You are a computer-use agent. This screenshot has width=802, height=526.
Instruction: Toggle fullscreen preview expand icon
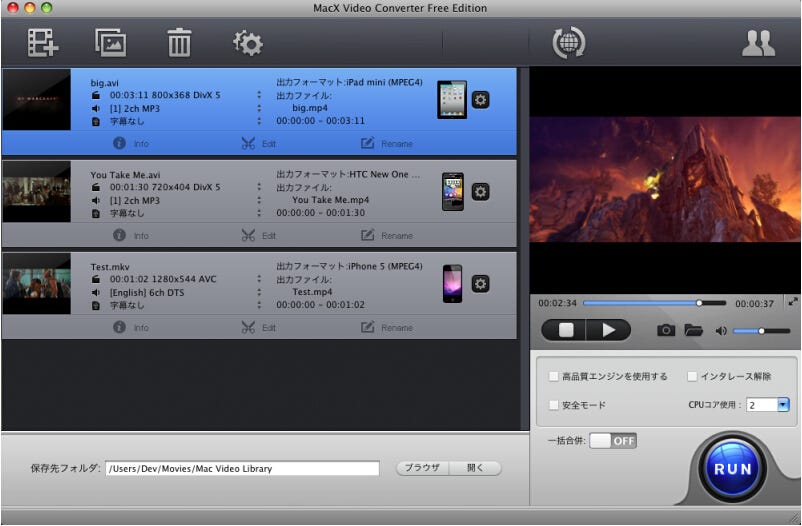click(793, 302)
